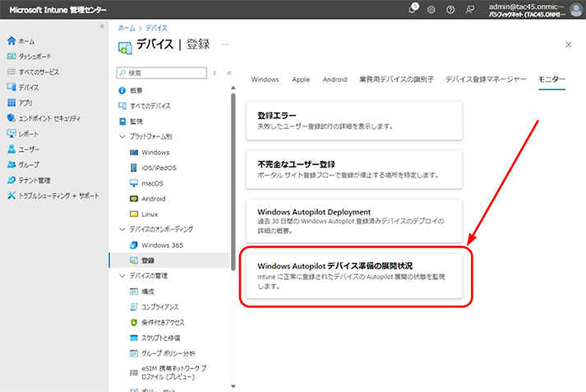The height and width of the screenshot is (392, 586).
Task: Open グループ ポリシー分析 menu item
Action: coord(162,353)
